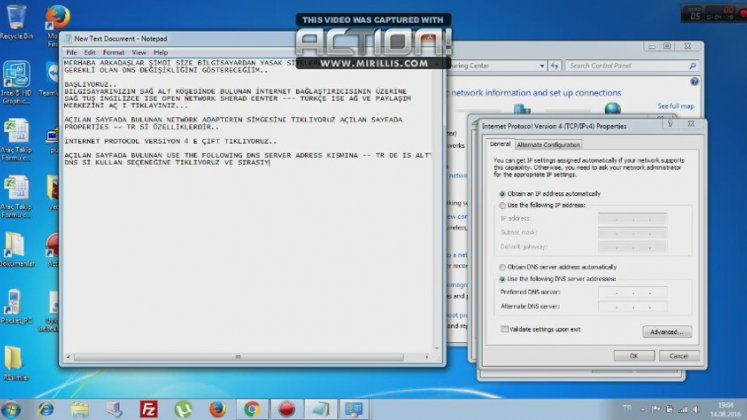
Task: Open the Recycle Bin desktop icon
Action: pos(16,21)
